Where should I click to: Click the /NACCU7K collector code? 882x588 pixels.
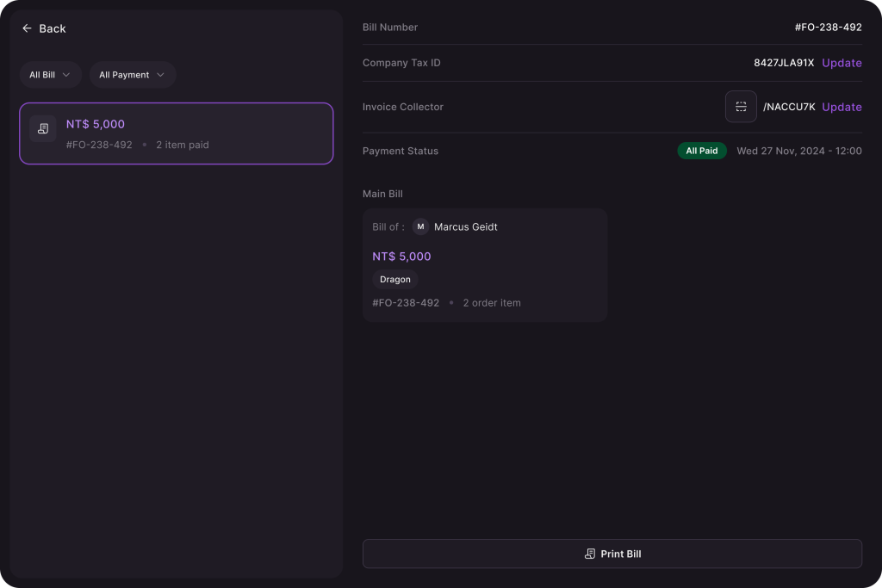[789, 107]
